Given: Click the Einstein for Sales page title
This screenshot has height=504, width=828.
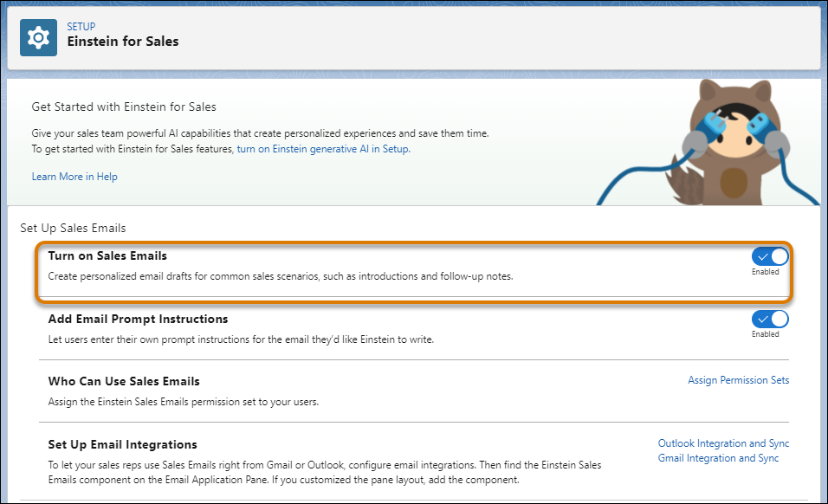Looking at the screenshot, I should [x=122, y=42].
